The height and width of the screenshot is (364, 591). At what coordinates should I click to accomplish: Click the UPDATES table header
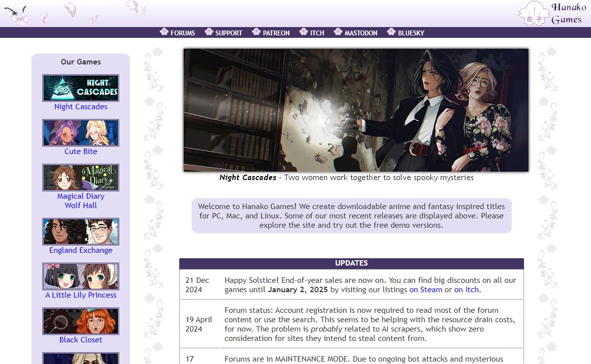click(x=352, y=263)
